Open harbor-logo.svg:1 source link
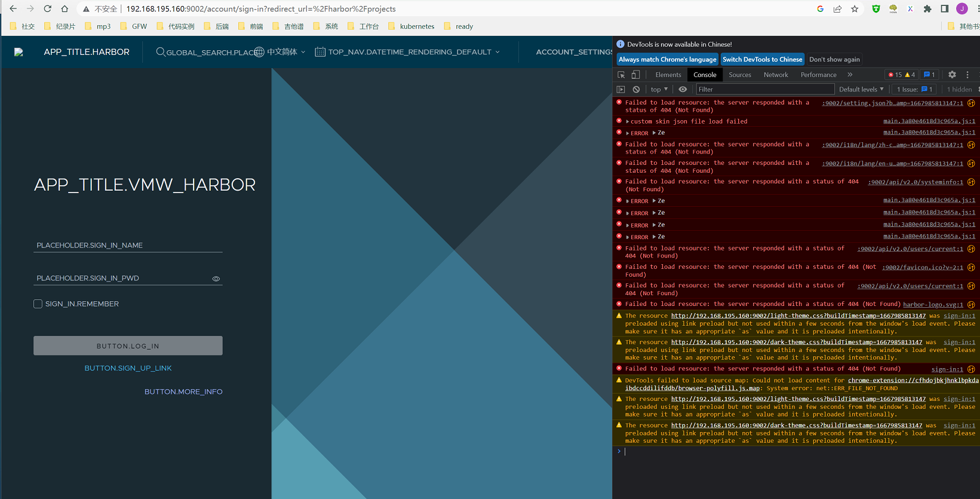The height and width of the screenshot is (499, 980). (933, 304)
